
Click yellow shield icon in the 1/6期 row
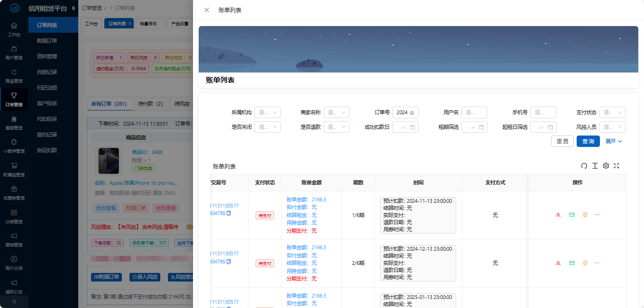[585, 215]
